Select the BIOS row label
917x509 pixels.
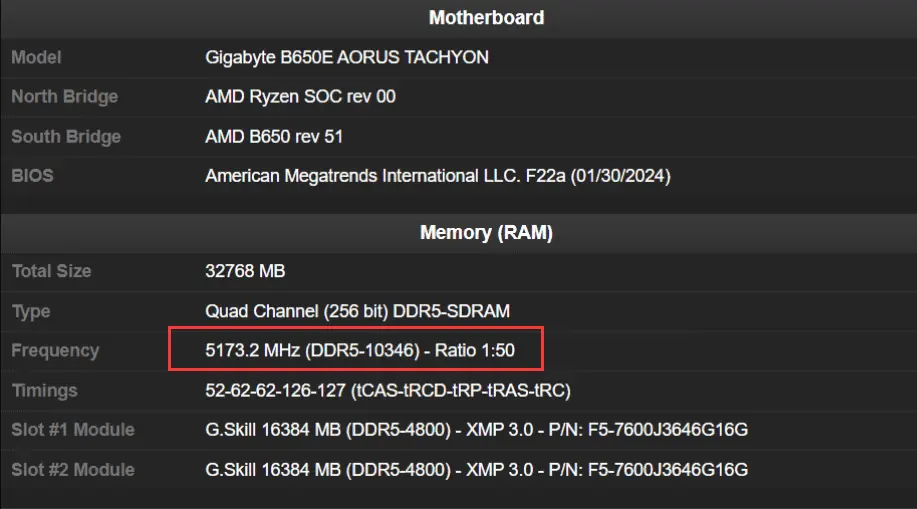32,176
